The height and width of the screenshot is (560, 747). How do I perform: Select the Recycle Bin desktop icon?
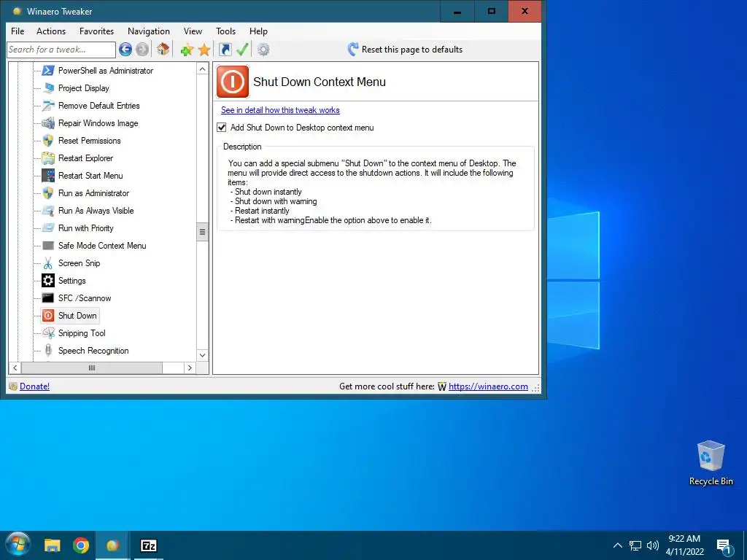click(711, 462)
